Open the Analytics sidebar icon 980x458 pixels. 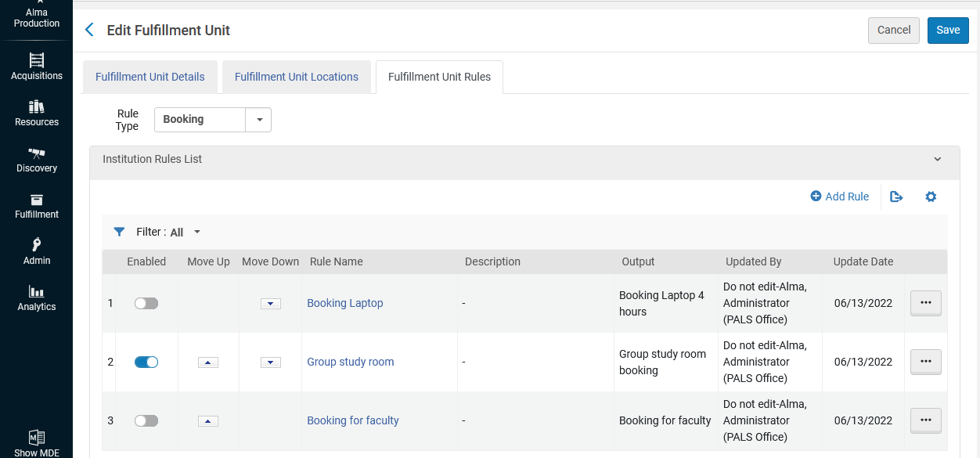pos(36,297)
